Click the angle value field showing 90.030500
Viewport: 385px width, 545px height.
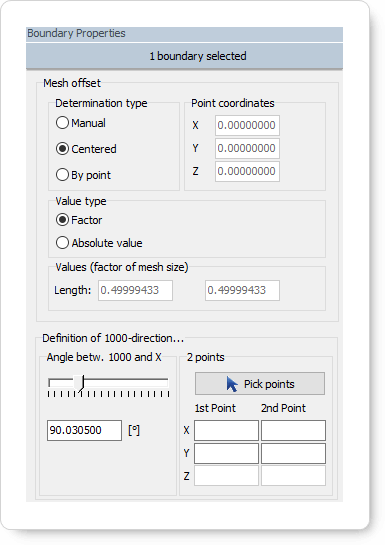84,430
